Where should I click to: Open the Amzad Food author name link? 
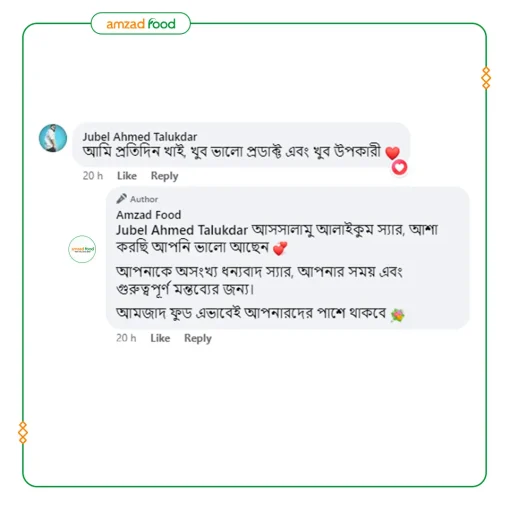(x=149, y=215)
